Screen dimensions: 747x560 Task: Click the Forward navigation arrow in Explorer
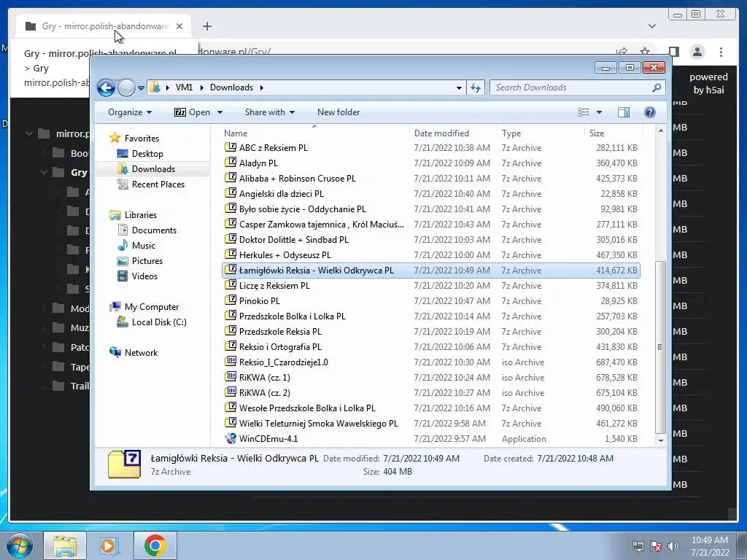[x=126, y=87]
